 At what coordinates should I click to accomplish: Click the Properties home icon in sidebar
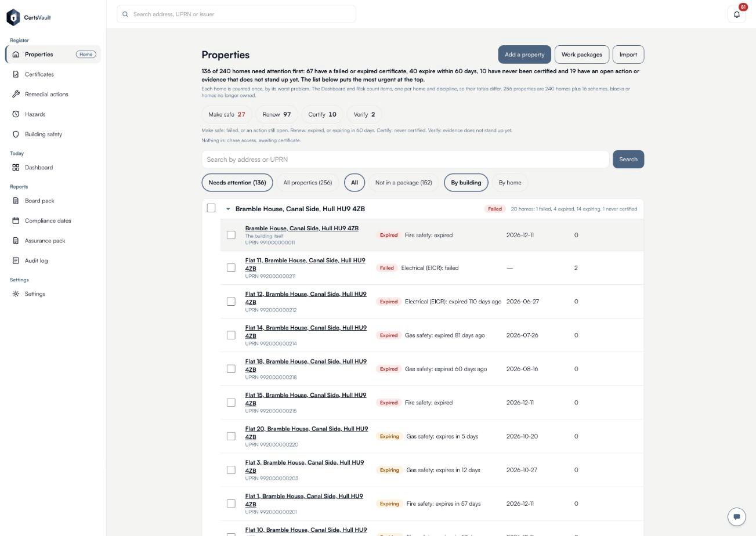point(16,55)
